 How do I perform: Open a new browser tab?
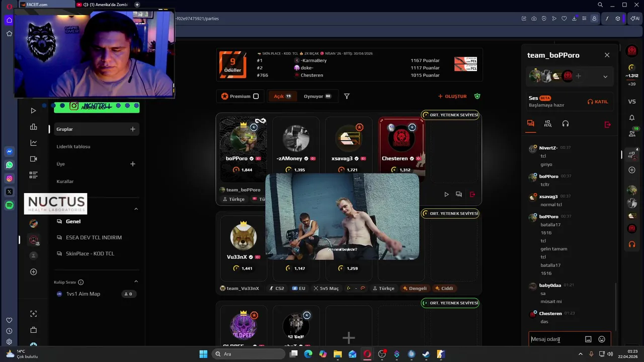click(x=137, y=5)
